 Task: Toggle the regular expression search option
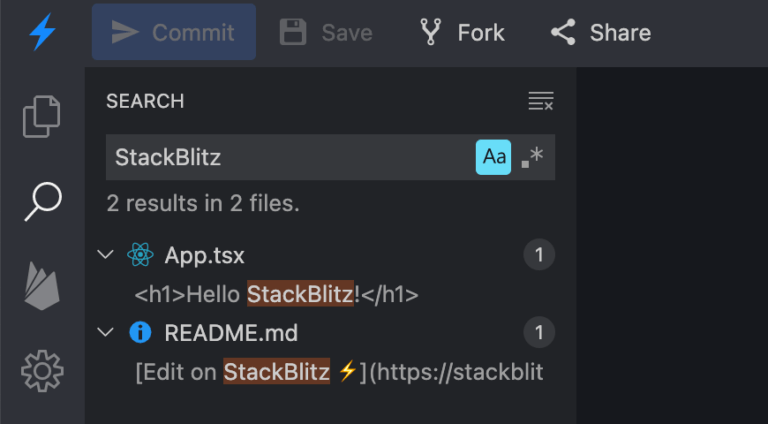532,157
